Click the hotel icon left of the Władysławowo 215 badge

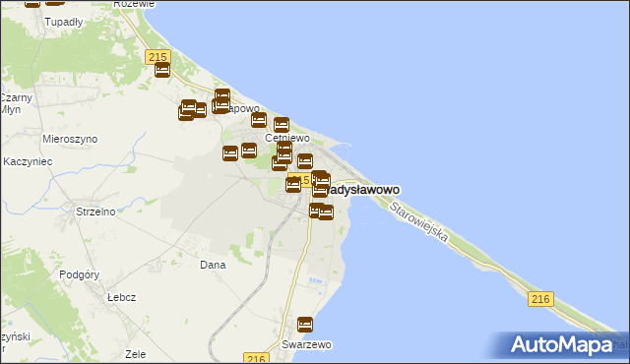[293, 185]
